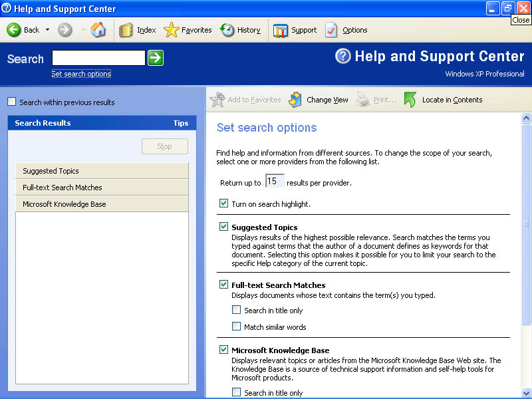Image resolution: width=532 pixels, height=399 pixels.
Task: Click the Add to Favorites star icon
Action: [x=217, y=100]
